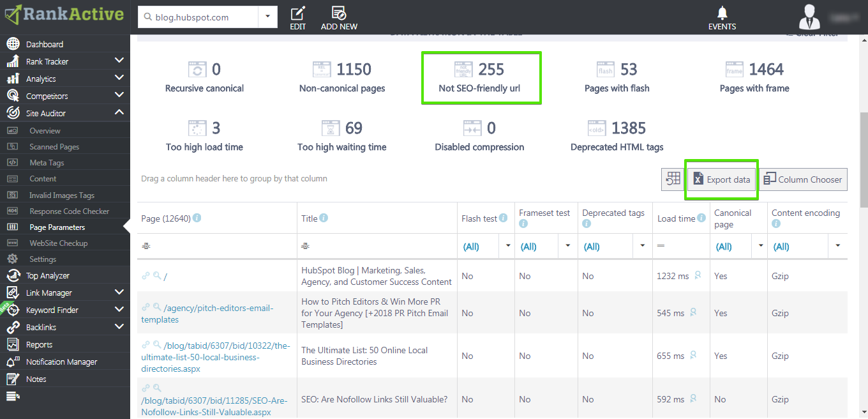
Task: Click the Rank Tracker chart icon
Action: 13,61
